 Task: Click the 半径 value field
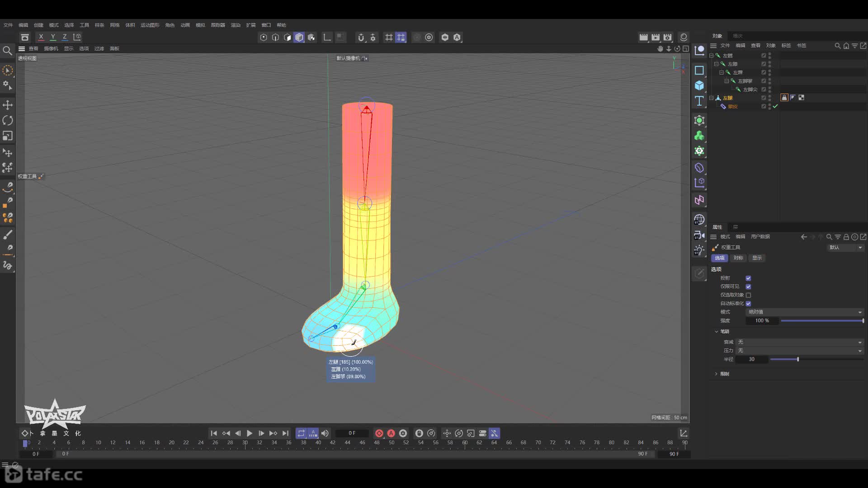(x=751, y=359)
